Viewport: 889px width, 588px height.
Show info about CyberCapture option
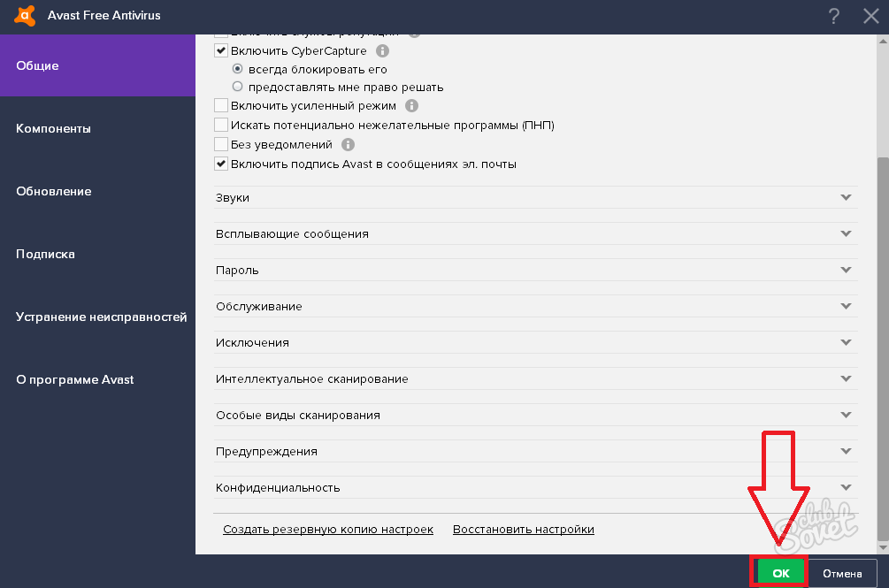383,51
